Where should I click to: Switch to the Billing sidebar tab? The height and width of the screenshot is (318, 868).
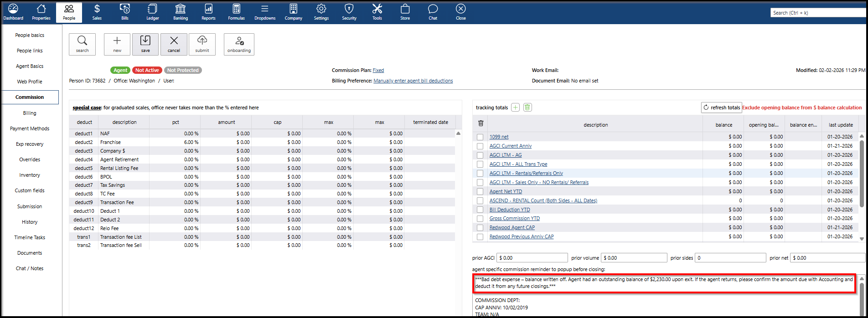point(30,113)
